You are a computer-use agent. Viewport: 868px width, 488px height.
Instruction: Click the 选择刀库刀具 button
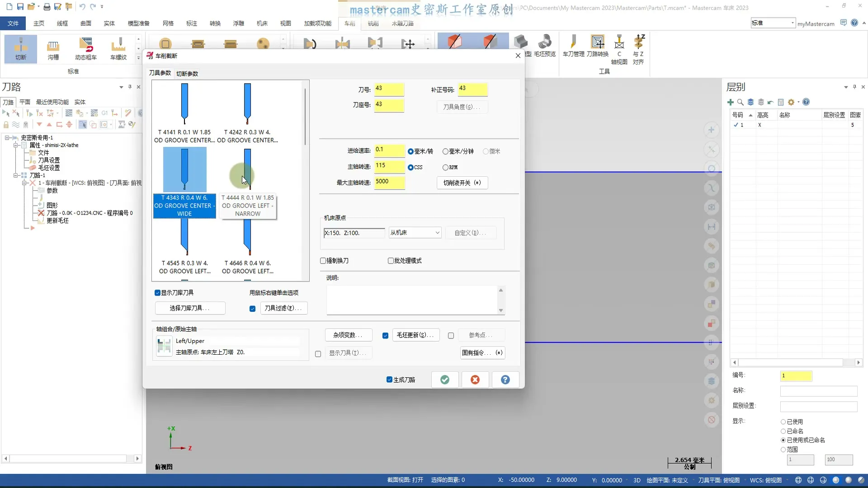point(190,308)
